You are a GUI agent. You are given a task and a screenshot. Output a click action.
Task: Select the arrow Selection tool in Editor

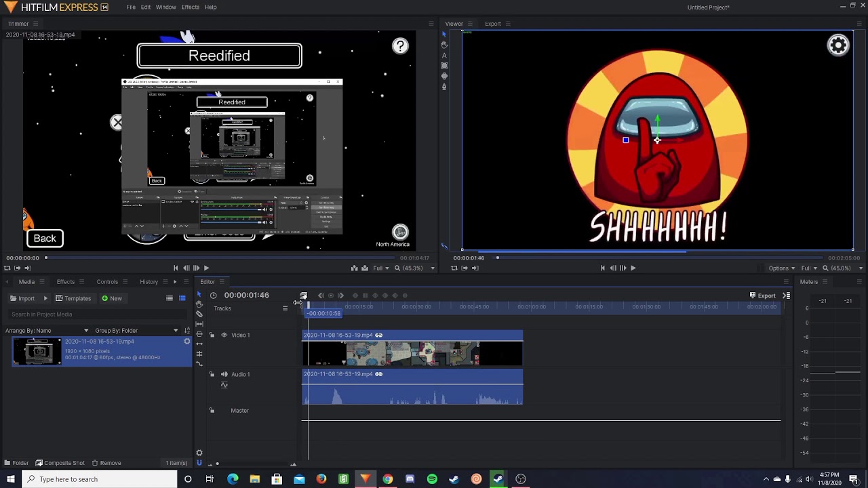click(x=199, y=295)
